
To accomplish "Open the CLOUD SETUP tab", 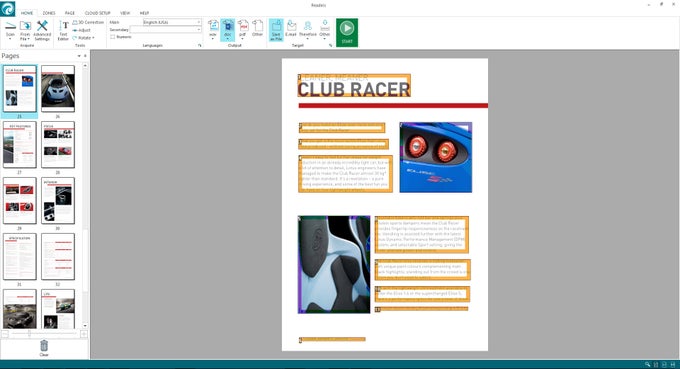I will click(x=98, y=13).
